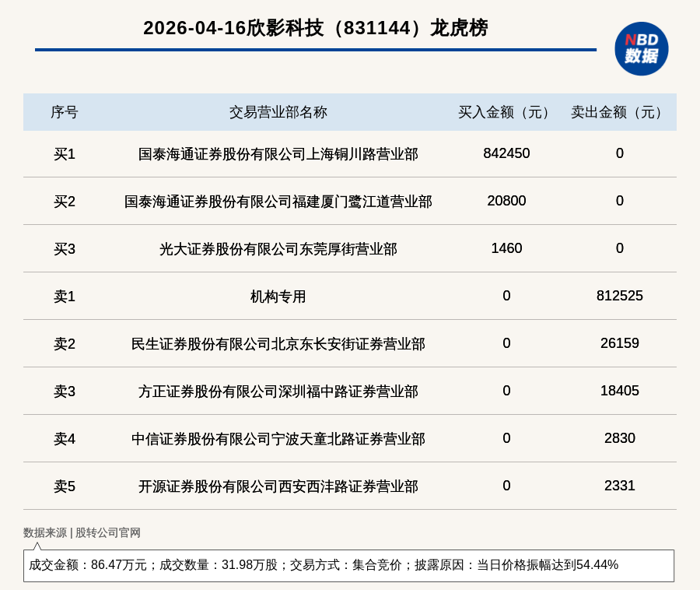Image resolution: width=700 pixels, height=590 pixels.
Task: Click the 买入金额（元） column header
Action: pyautogui.click(x=506, y=112)
